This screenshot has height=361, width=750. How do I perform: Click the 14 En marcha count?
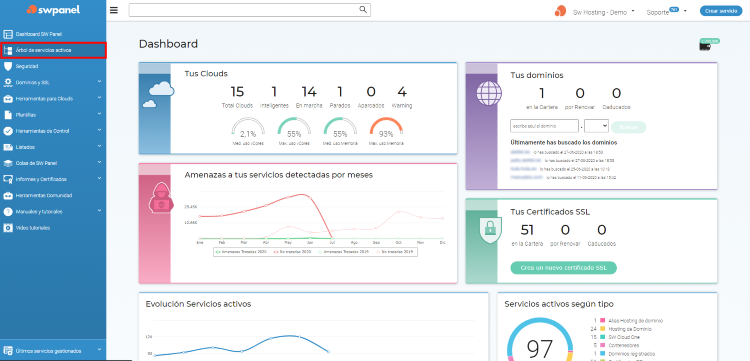(309, 91)
